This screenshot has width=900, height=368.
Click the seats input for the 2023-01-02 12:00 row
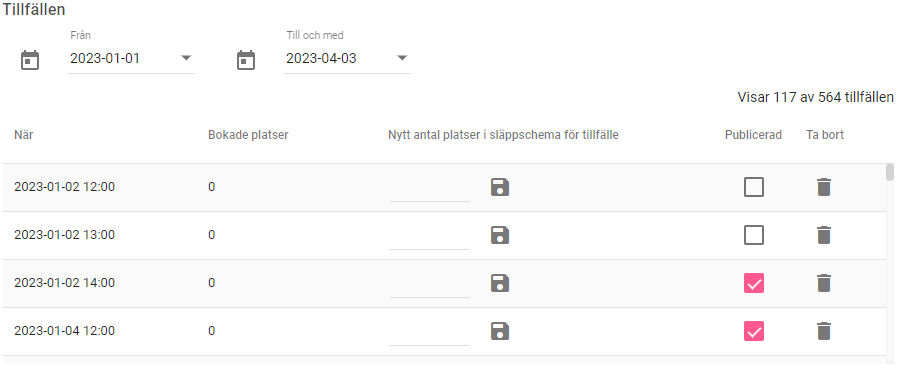coord(430,188)
